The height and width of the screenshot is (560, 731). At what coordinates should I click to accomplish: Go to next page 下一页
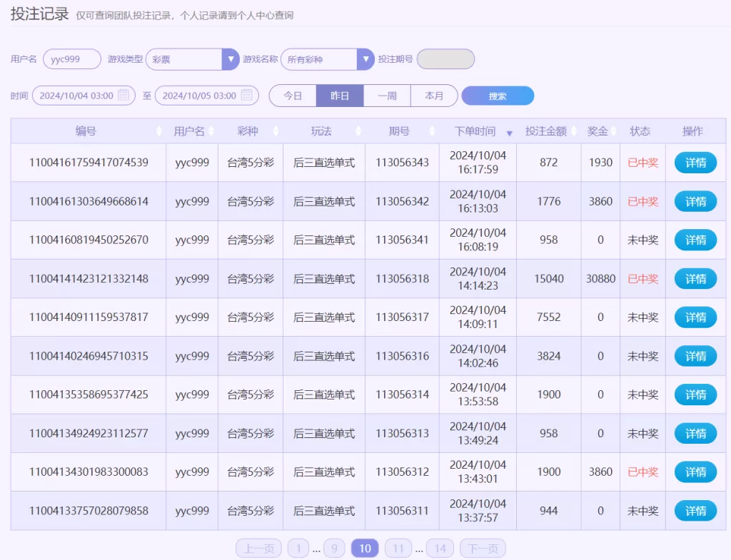(x=483, y=549)
